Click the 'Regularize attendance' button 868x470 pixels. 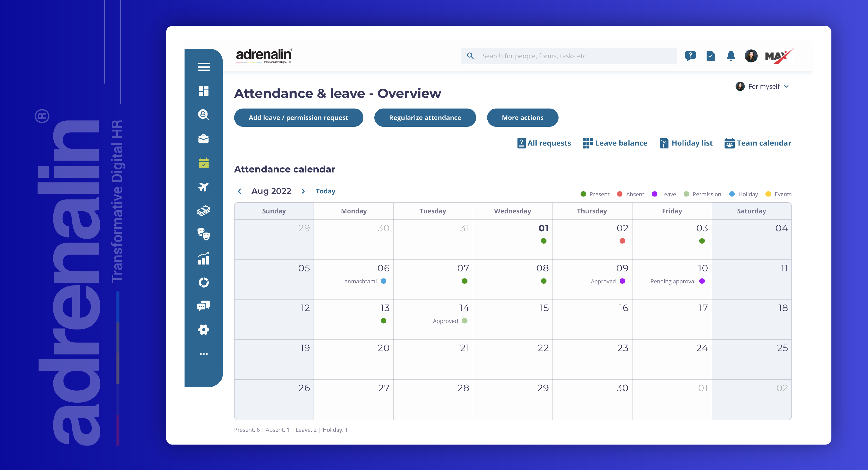click(x=425, y=118)
